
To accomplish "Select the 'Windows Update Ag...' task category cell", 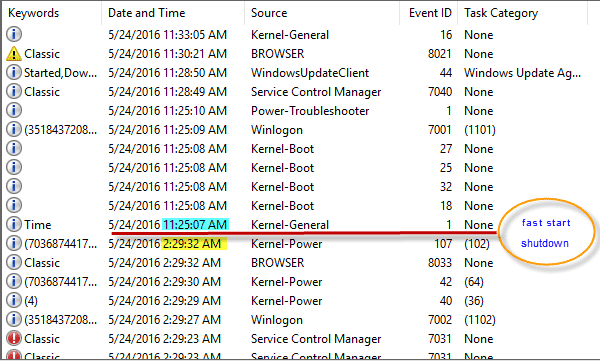I will [523, 73].
